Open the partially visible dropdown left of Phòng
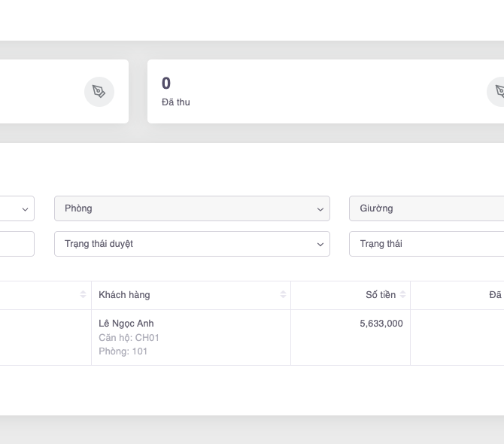 tap(17, 208)
